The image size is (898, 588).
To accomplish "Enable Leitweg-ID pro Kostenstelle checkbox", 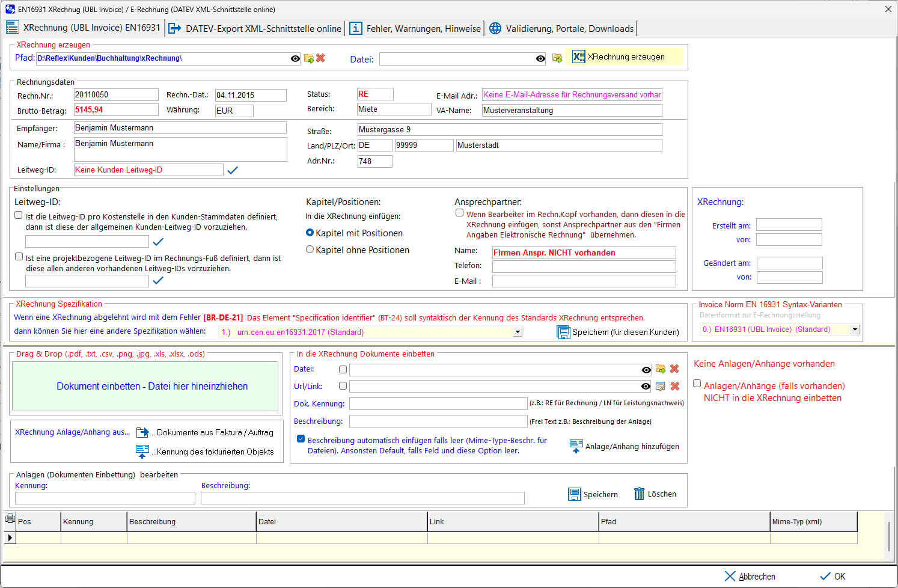I will [x=19, y=215].
